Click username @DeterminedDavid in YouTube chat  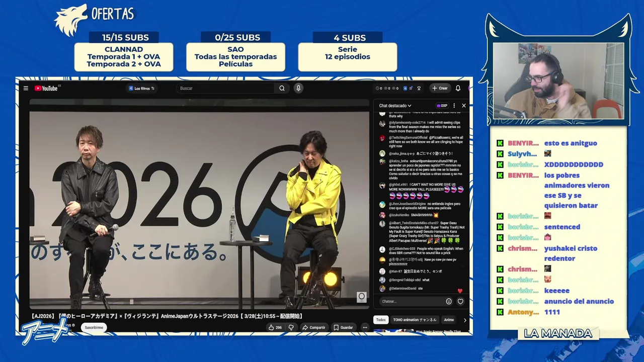(x=403, y=289)
